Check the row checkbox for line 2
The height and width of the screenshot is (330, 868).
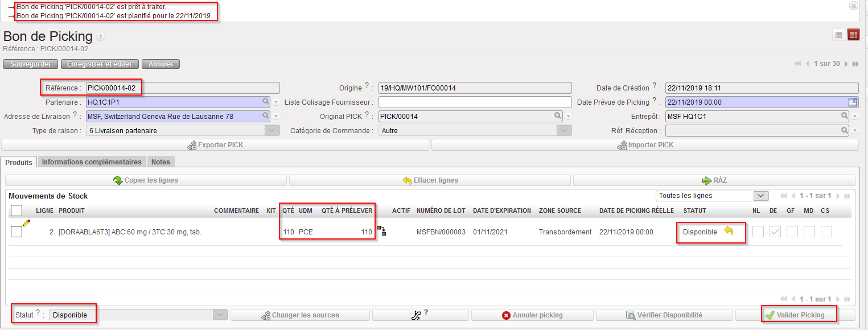(17, 232)
